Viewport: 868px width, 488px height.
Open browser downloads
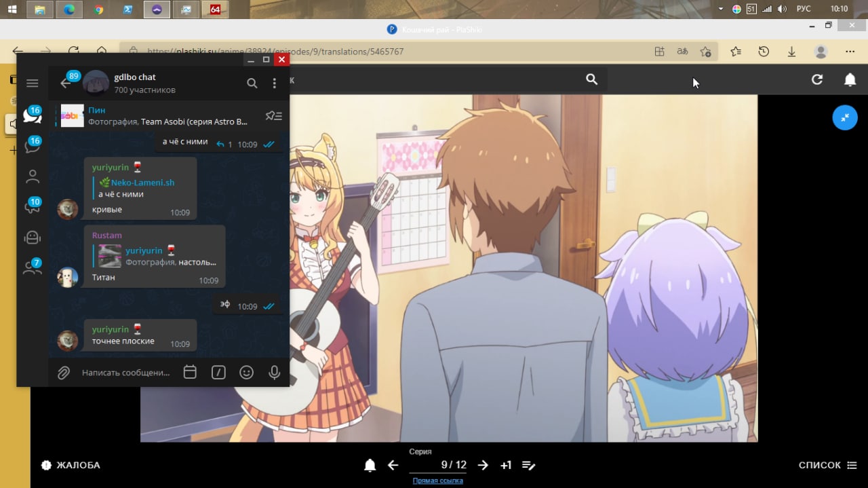pos(791,52)
